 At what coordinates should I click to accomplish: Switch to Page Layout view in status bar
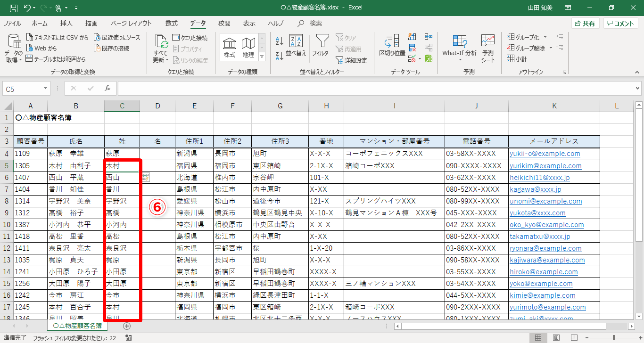click(x=556, y=338)
